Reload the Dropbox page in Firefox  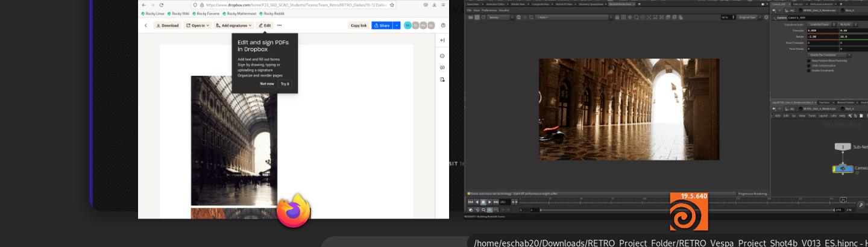coord(161,5)
